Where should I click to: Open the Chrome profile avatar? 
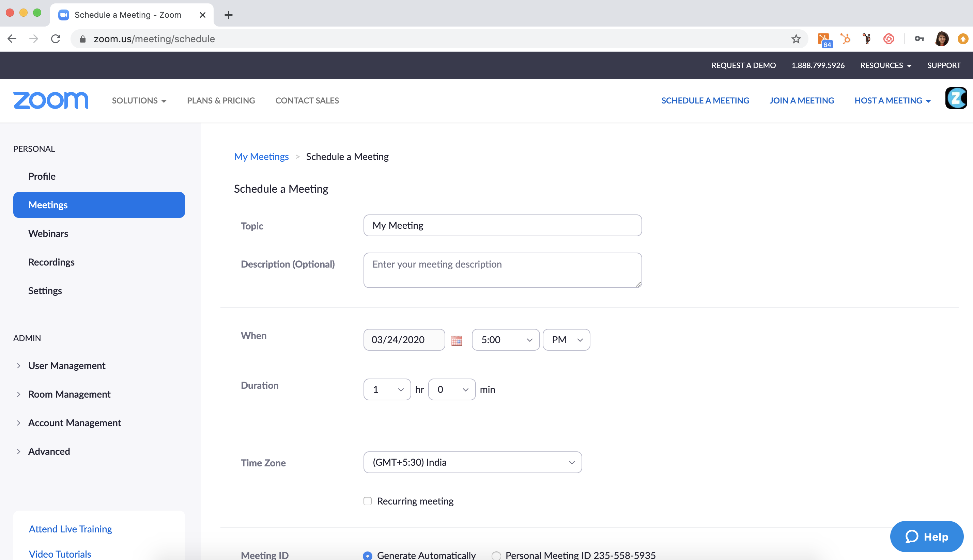[x=941, y=39]
